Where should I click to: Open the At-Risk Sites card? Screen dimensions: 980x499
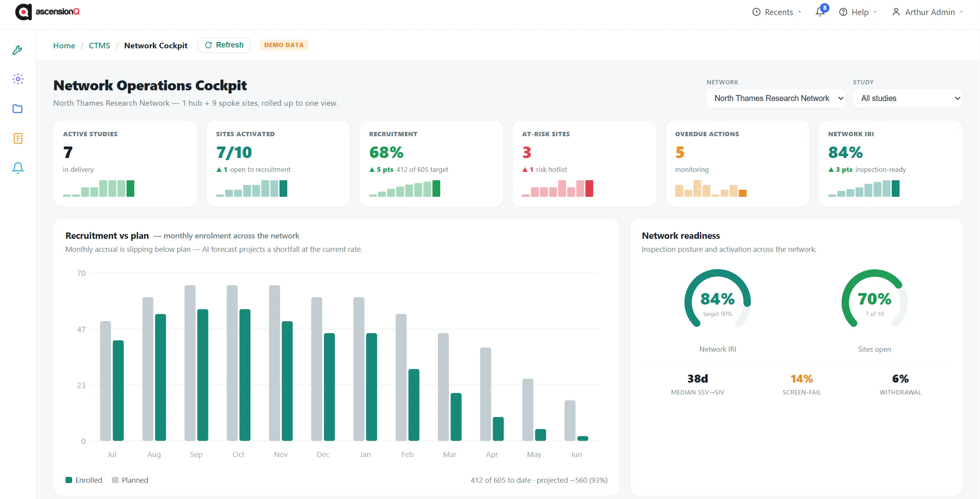pos(584,164)
